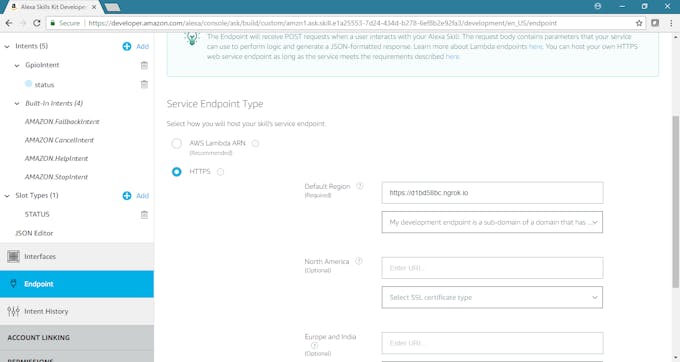Open the JSON Editor link
The image size is (680, 362).
point(34,233)
